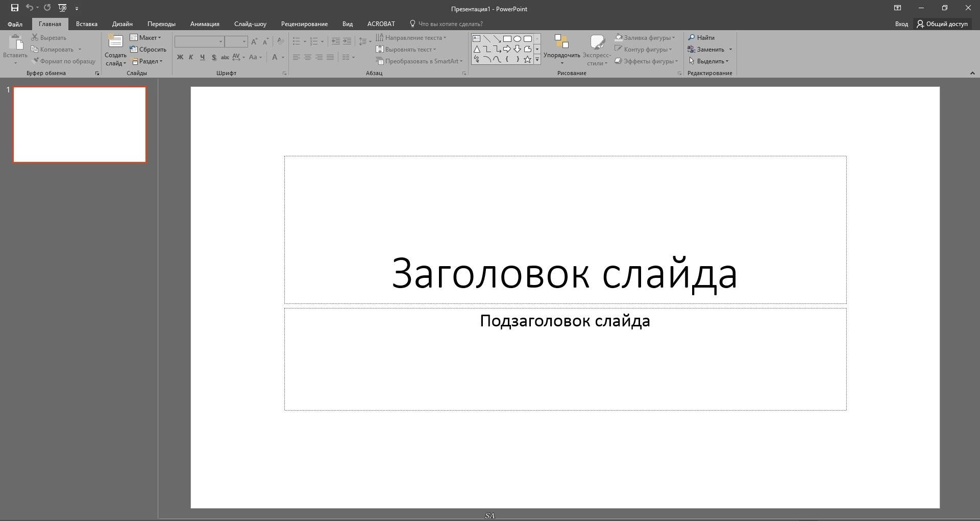Select the line with arrow shape
The width and height of the screenshot is (980, 521).
coord(497,38)
